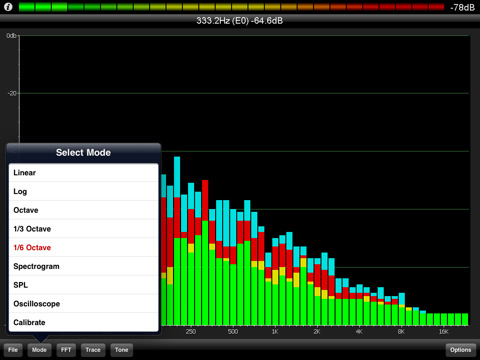
Task: Open Oscilloscope mode
Action: 83,303
